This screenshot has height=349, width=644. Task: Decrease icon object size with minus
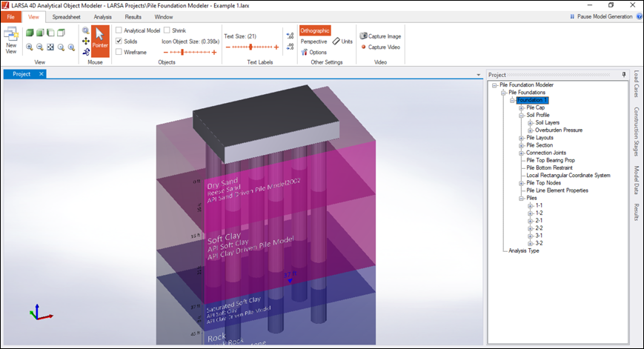point(165,52)
